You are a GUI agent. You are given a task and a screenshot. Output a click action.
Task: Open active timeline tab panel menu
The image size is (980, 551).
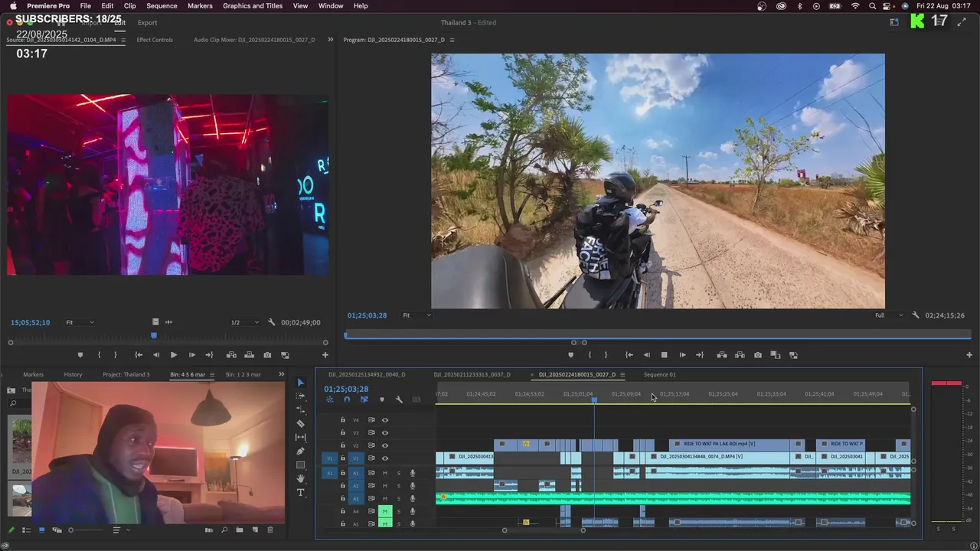[622, 375]
